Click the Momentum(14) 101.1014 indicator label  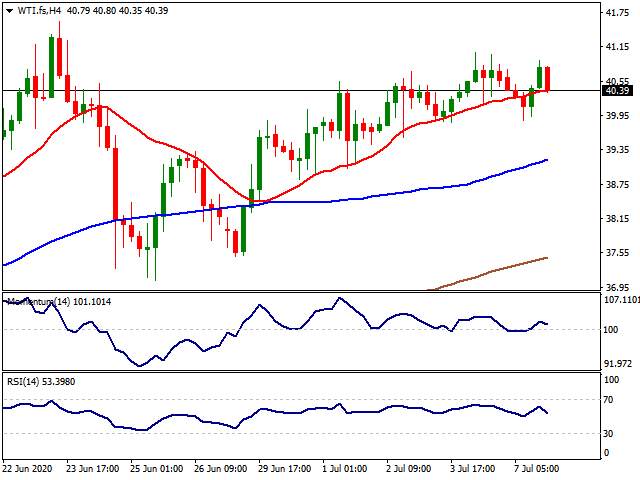click(x=59, y=302)
